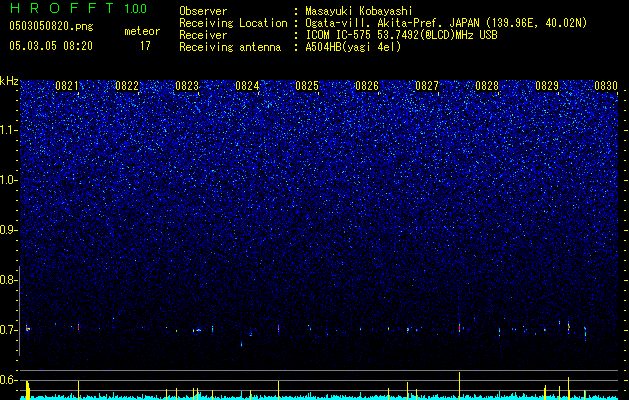629x400 pixels.
Task: Click the 'Receiving Location' label
Action: [233, 23]
